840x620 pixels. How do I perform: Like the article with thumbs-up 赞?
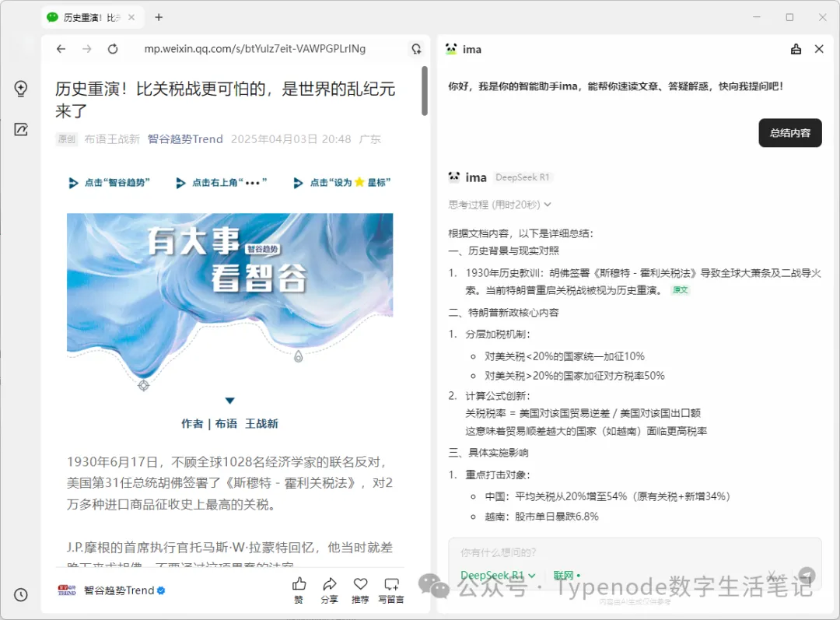pos(299,590)
